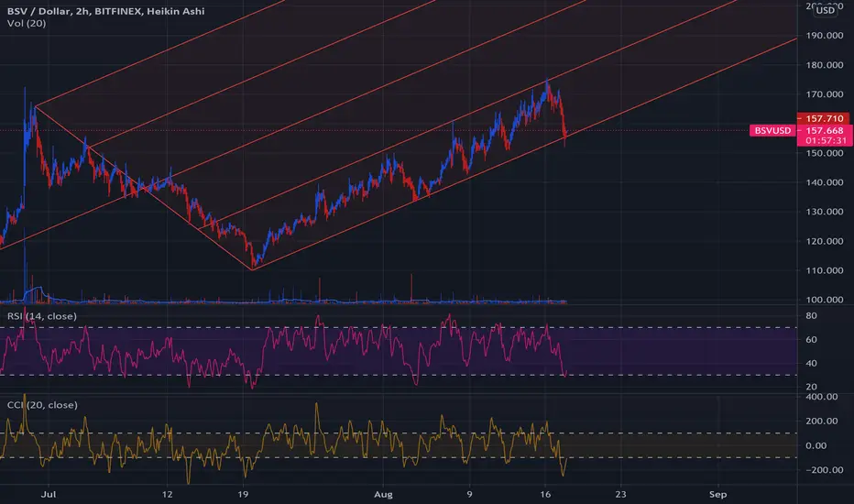Click the 190.000 price axis value
This screenshot has height=504, width=854.
[x=824, y=36]
